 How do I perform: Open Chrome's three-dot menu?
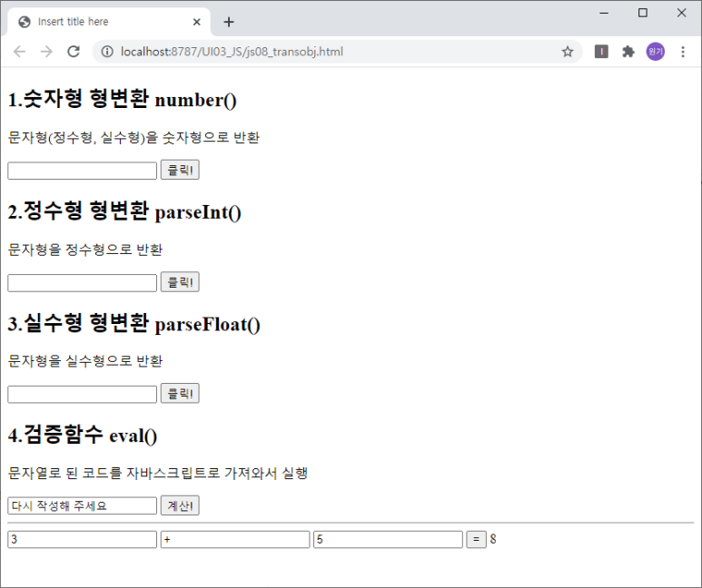pyautogui.click(x=683, y=52)
